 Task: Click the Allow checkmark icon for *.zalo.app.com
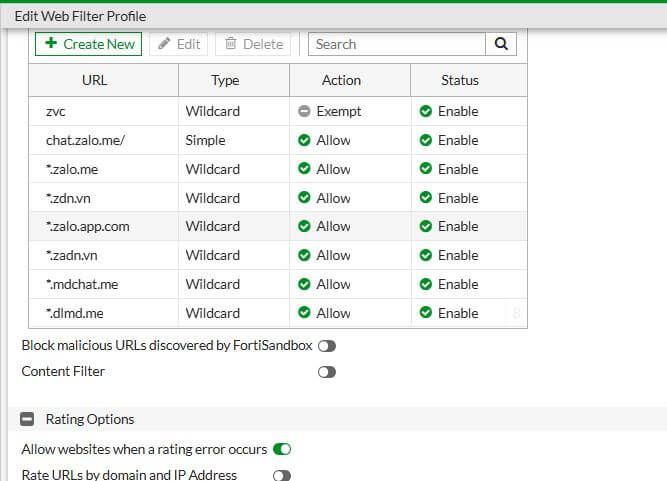pyautogui.click(x=304, y=226)
